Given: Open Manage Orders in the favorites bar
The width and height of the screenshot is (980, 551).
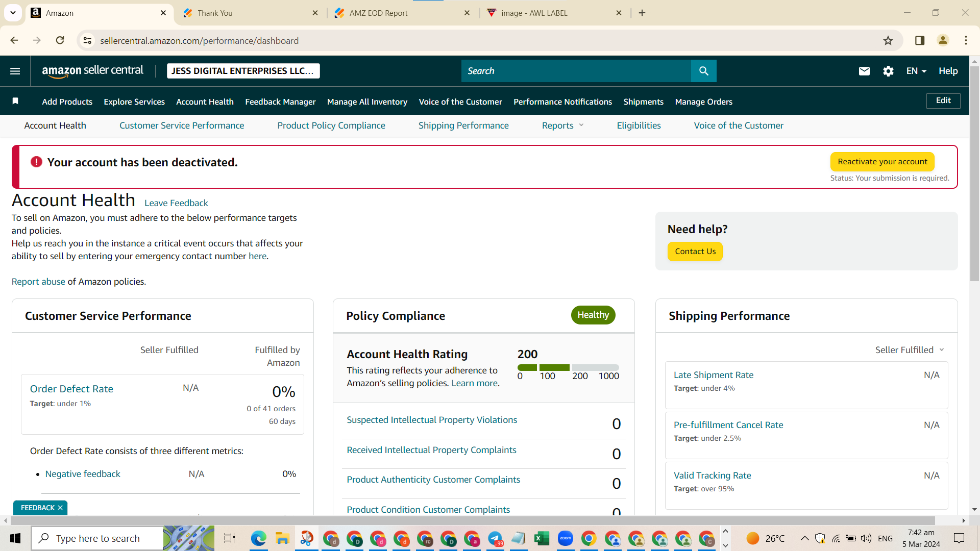Looking at the screenshot, I should point(703,102).
